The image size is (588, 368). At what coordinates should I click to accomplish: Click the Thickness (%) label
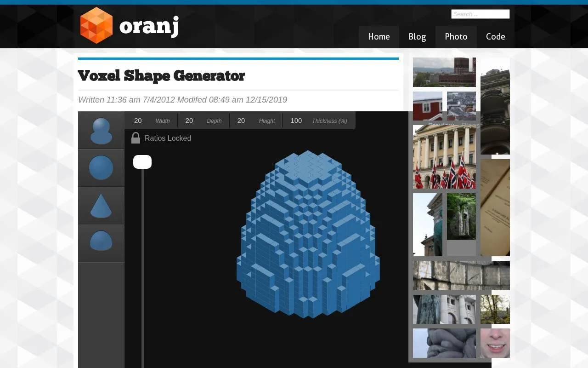point(329,121)
